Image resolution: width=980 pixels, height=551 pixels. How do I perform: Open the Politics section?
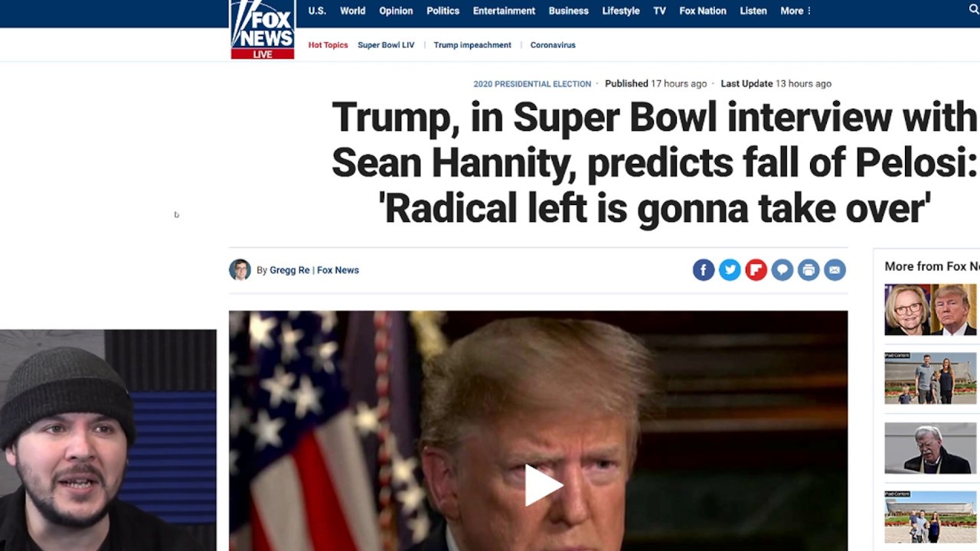point(443,11)
